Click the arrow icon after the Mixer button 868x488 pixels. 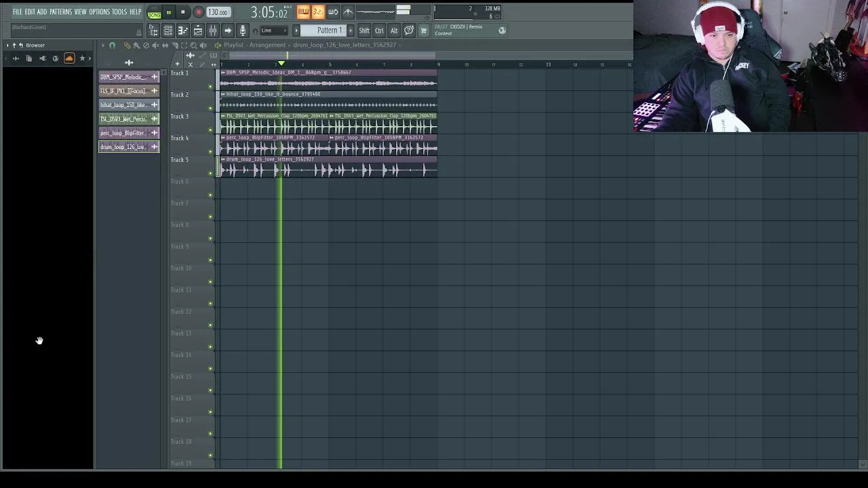tap(228, 30)
